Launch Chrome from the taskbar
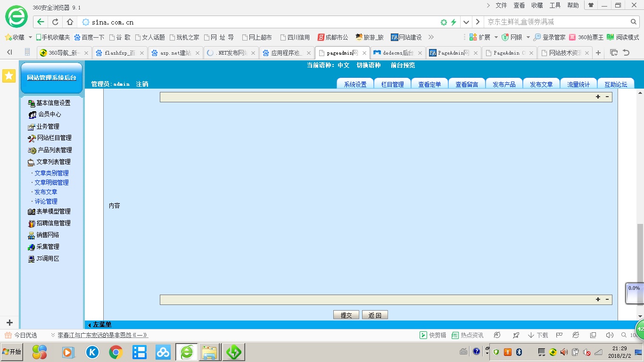 [116, 352]
